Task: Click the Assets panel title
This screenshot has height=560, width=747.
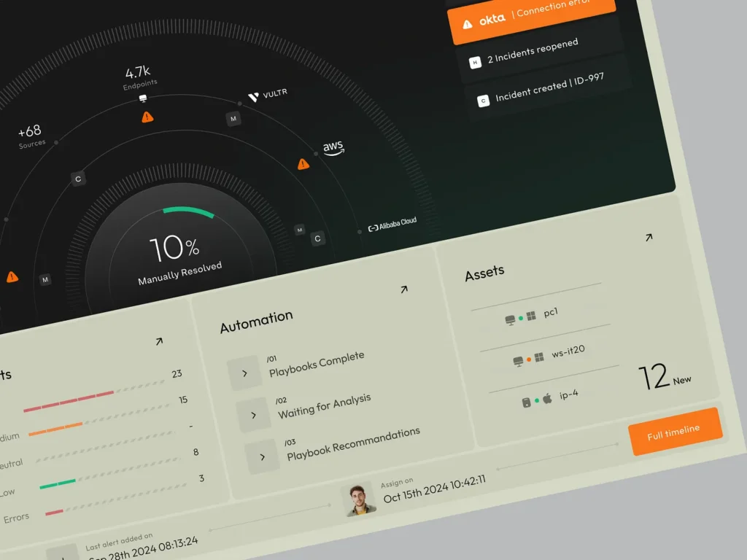Action: click(484, 273)
